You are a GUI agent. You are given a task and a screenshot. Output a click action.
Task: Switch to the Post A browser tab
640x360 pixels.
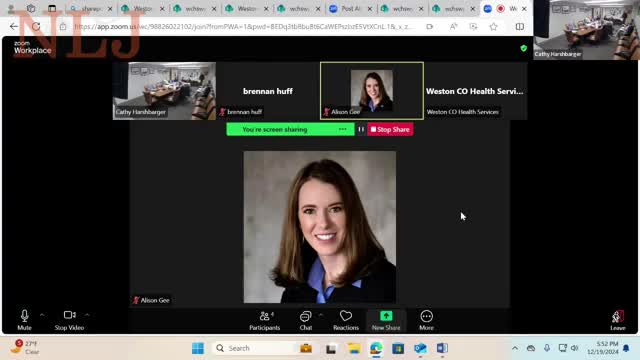point(351,9)
